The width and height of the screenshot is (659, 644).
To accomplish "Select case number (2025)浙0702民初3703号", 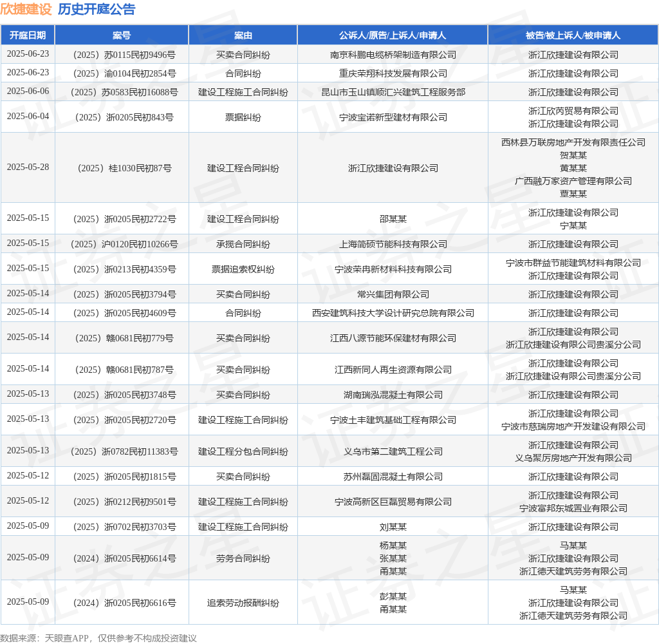I will tap(122, 527).
